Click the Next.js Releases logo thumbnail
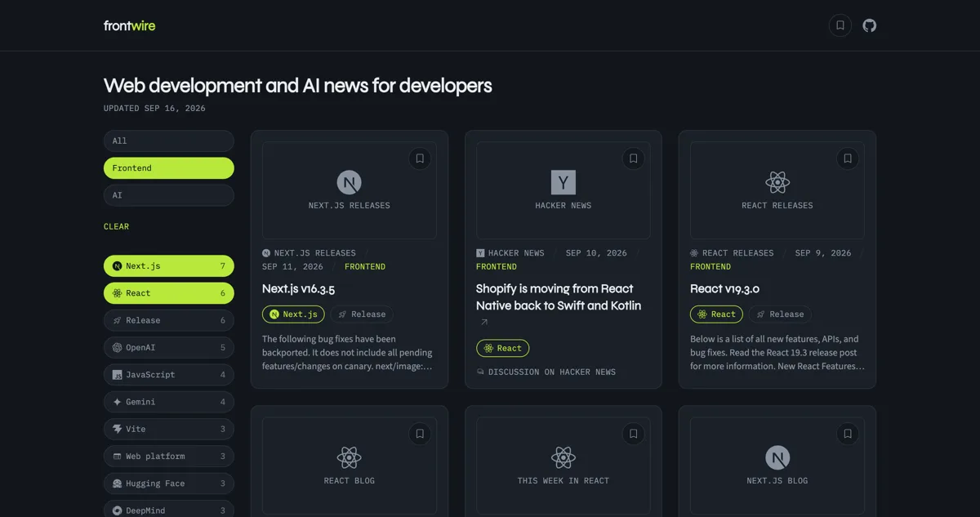This screenshot has width=980, height=517. pos(350,182)
